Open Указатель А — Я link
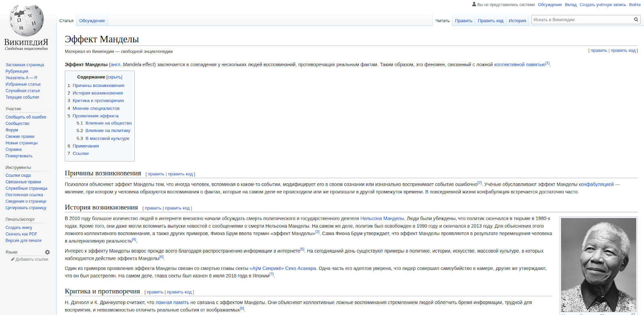 pyautogui.click(x=21, y=78)
